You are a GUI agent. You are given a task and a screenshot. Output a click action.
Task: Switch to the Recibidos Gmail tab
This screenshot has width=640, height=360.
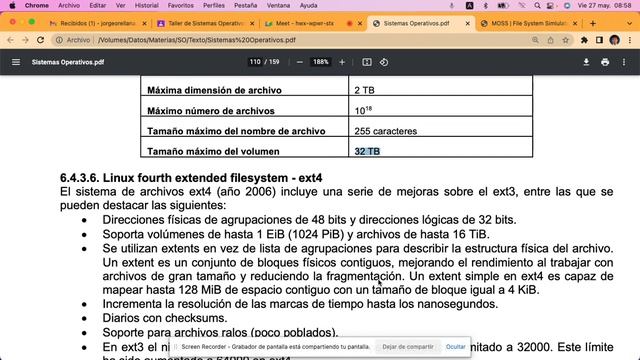pos(98,24)
